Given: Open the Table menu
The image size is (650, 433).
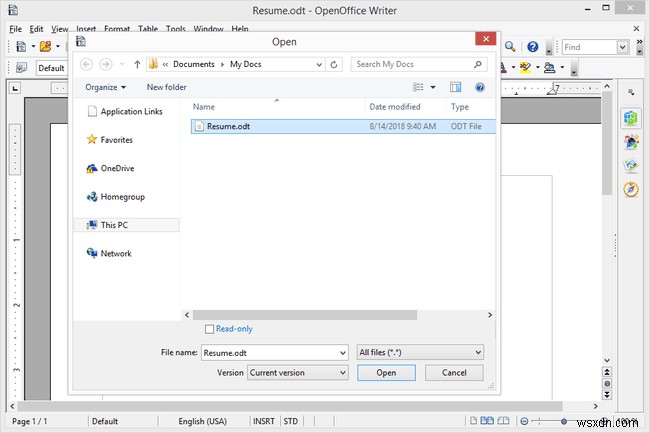Looking at the screenshot, I should (x=148, y=29).
